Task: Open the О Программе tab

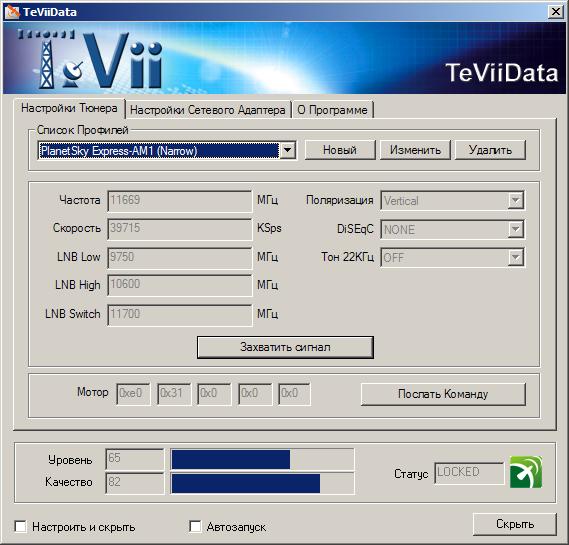Action: [x=332, y=110]
